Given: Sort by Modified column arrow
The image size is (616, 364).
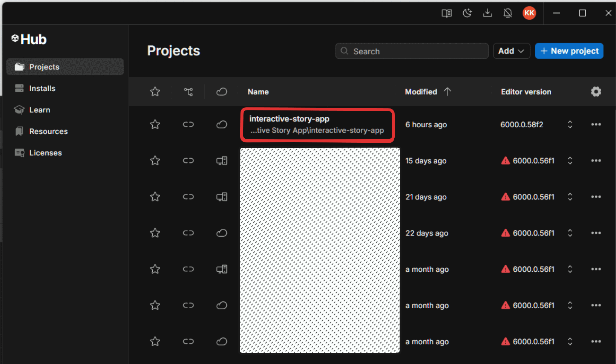Looking at the screenshot, I should [x=448, y=92].
